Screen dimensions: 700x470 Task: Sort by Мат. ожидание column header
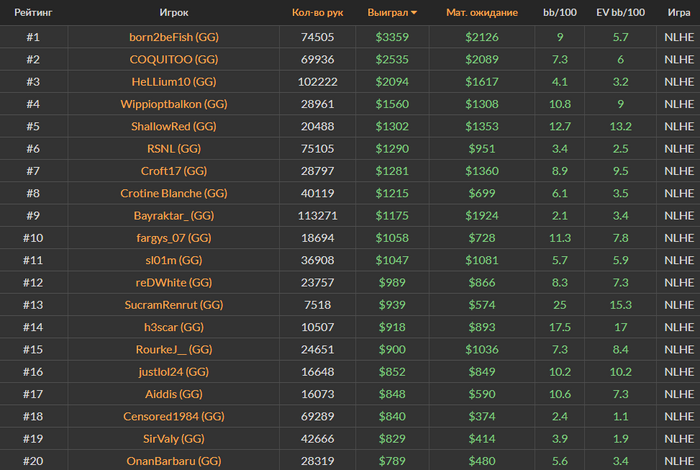tap(482, 12)
